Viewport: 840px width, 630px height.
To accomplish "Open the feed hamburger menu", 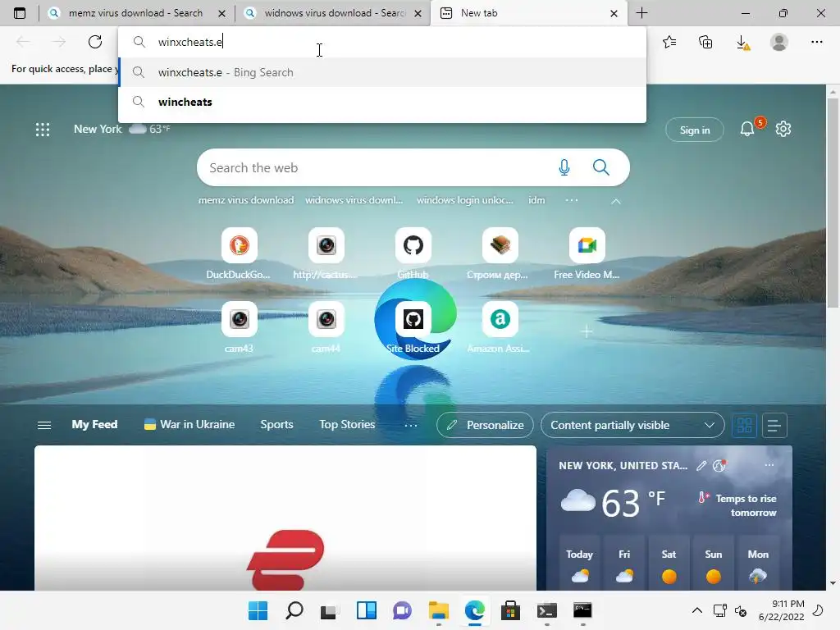I will [x=44, y=425].
